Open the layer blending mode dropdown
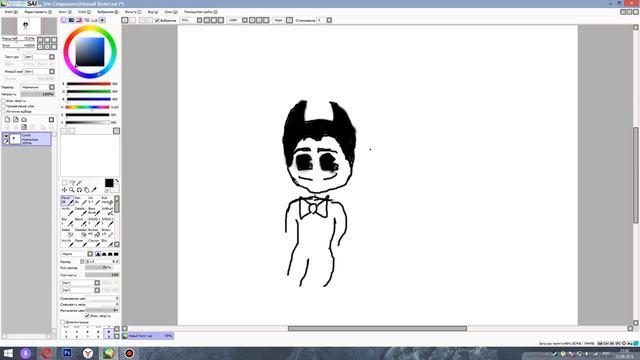This screenshot has width=640, height=360. point(52,87)
